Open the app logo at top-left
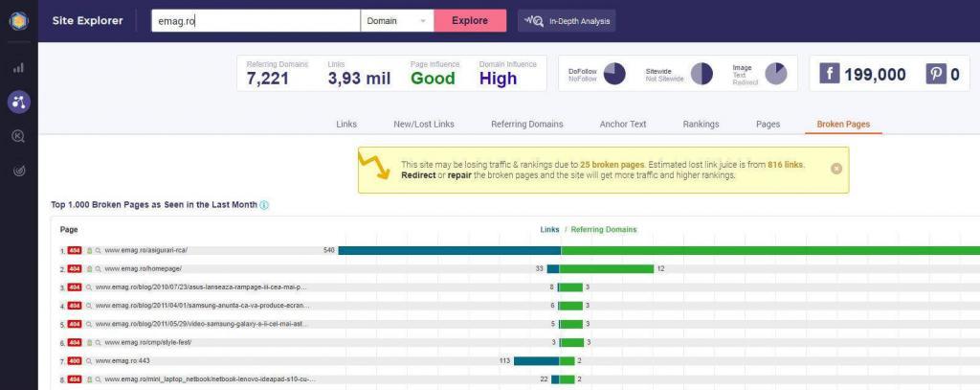The height and width of the screenshot is (390, 980). pos(19,21)
